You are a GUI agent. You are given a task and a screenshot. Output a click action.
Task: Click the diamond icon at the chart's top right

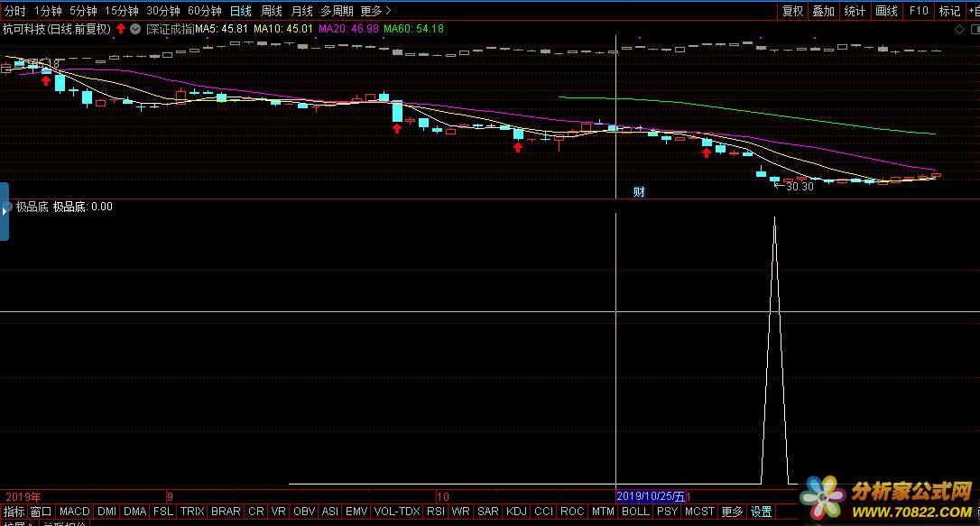pyautogui.click(x=959, y=30)
